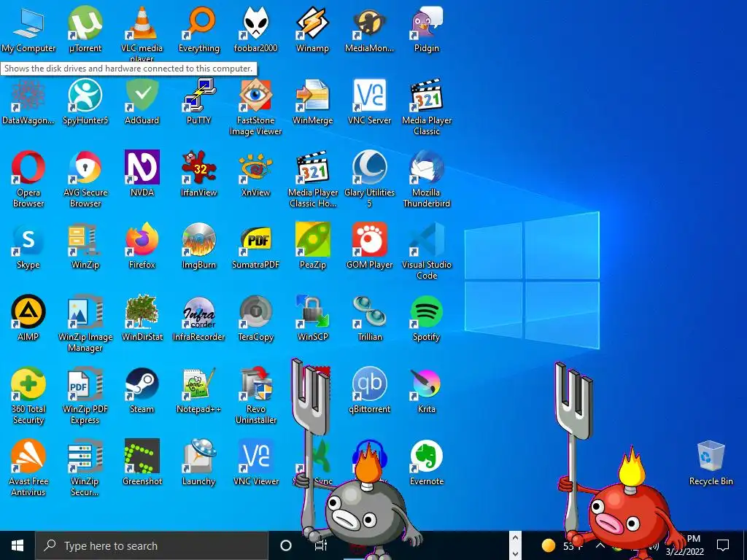Select the WinZip shortcut

point(85,239)
